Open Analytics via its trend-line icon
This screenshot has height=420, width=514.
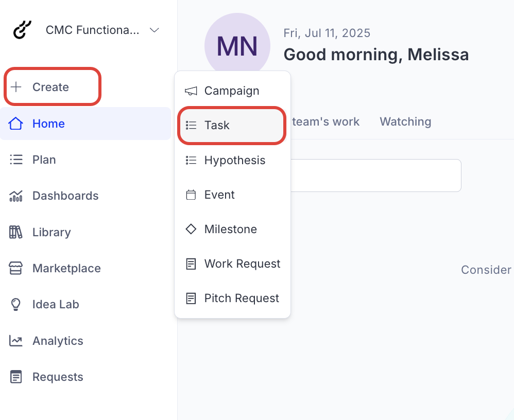16,341
